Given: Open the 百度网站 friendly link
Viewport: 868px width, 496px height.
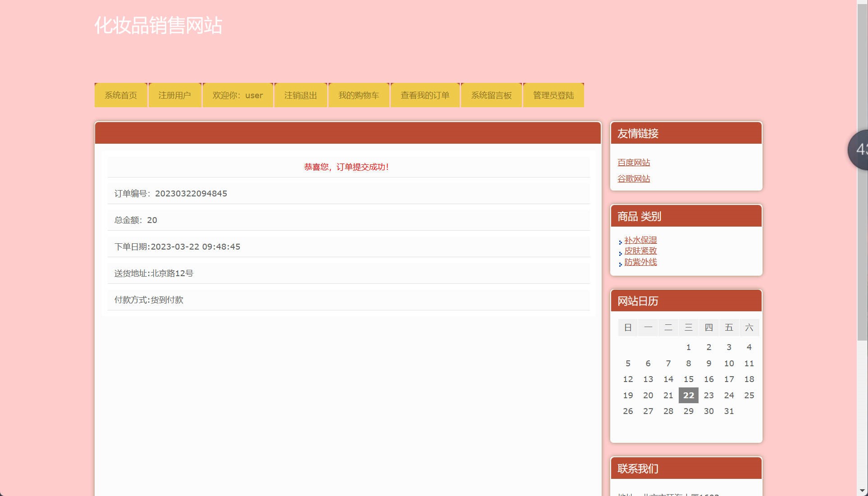Looking at the screenshot, I should pos(633,163).
